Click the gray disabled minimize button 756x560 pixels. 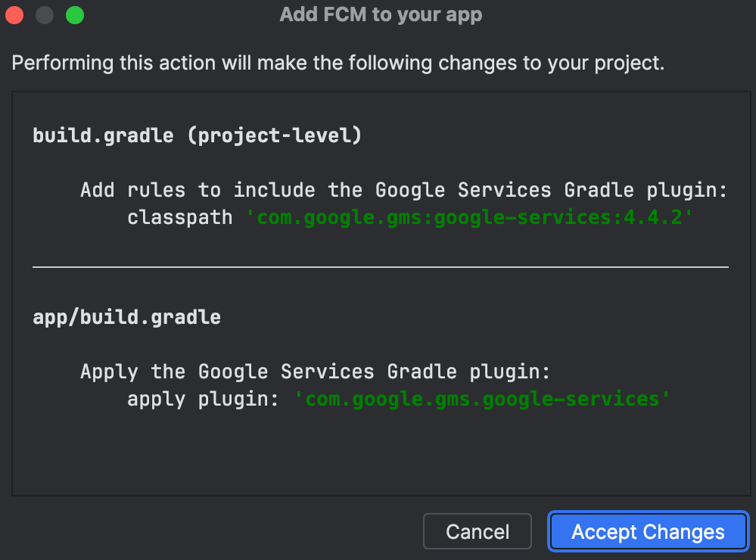(45, 15)
